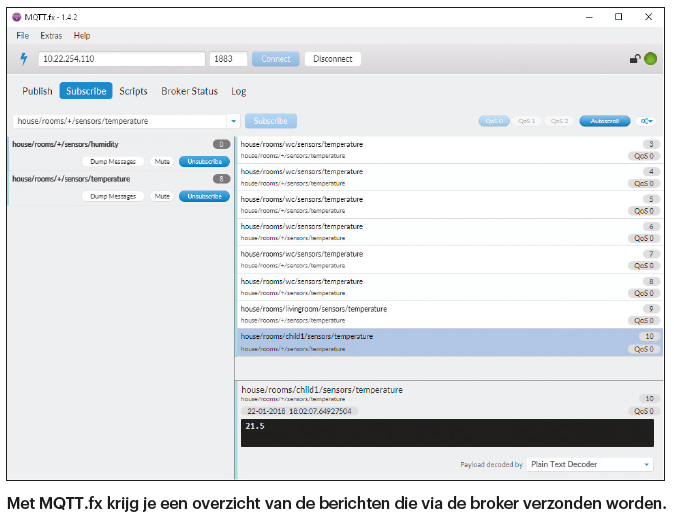Click the Disconnect button

(x=332, y=59)
